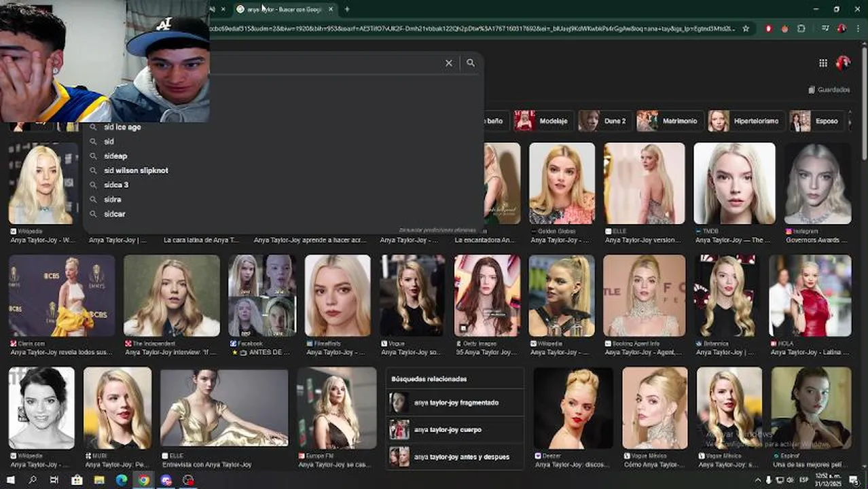The image size is (868, 489).
Task: Open the HOLA red dress image
Action: tap(810, 295)
